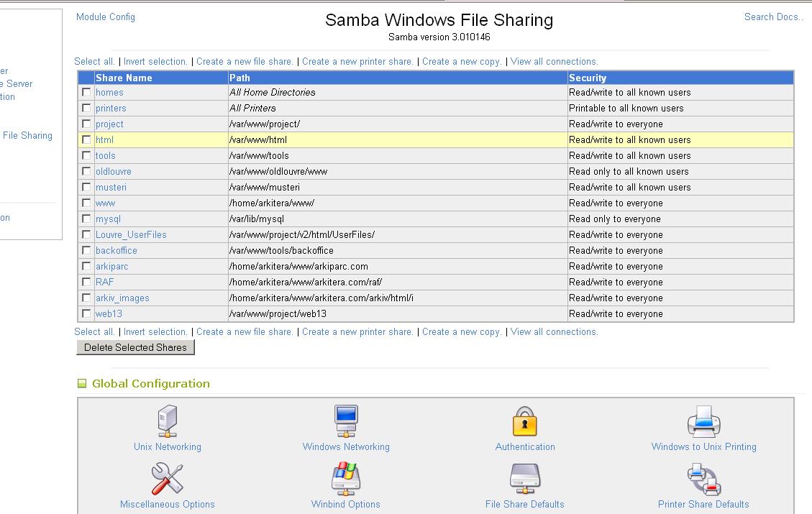Screen dimensions: 812x514
Task: Open the Louvre_UserFiles share link
Action: tap(131, 234)
